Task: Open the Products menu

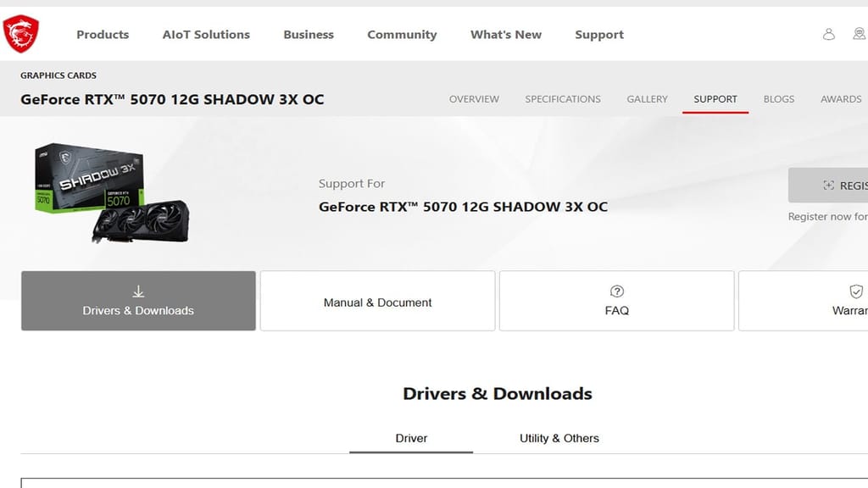Action: coord(103,34)
